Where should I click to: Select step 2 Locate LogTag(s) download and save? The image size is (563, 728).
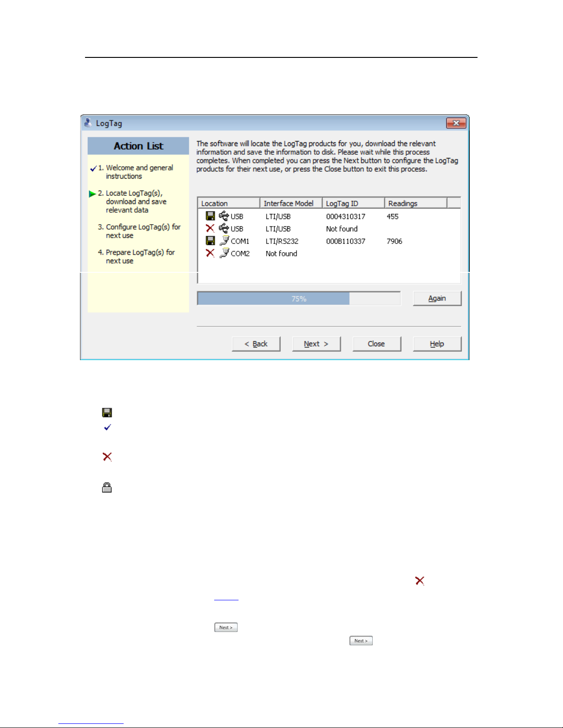coord(132,201)
